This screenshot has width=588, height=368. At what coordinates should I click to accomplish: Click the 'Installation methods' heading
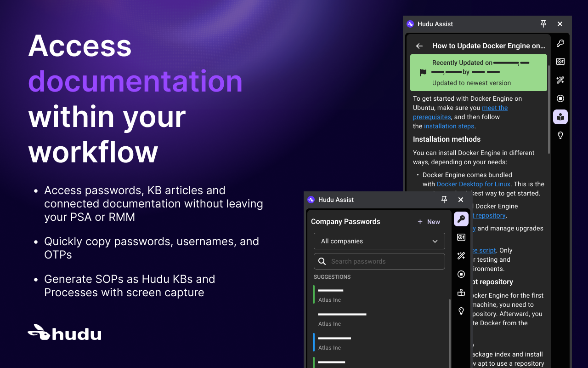(x=447, y=139)
